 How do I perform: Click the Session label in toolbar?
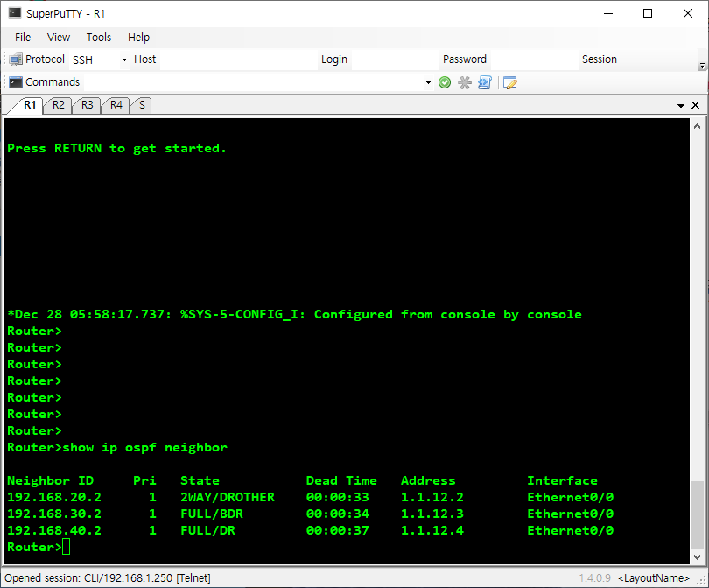599,59
